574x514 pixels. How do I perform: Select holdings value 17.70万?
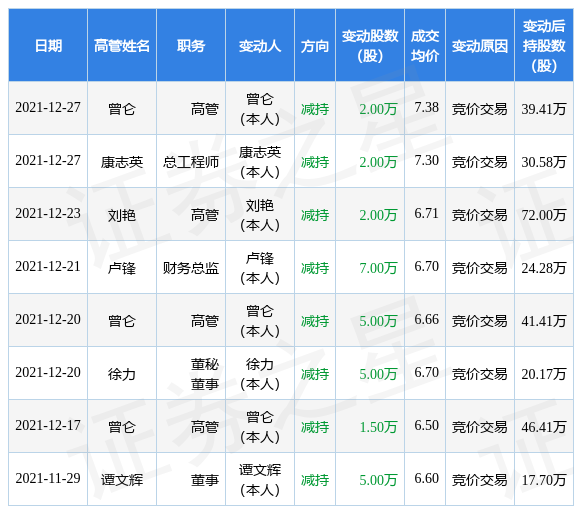(544, 480)
